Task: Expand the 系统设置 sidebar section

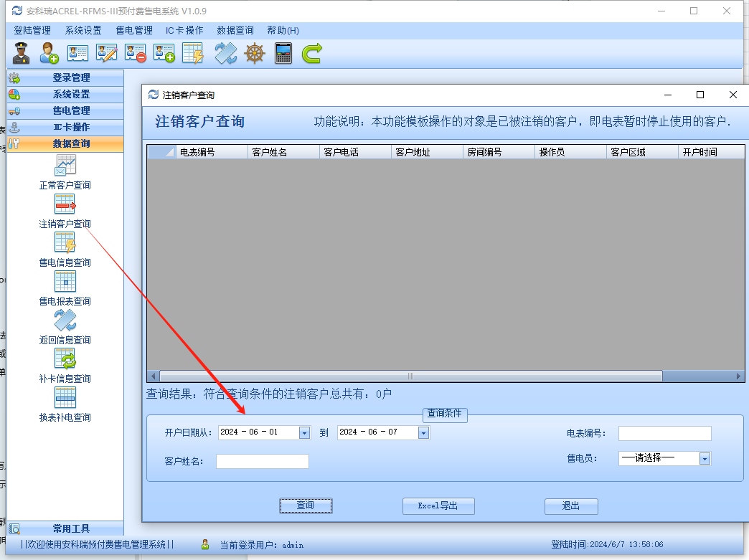Action: pyautogui.click(x=71, y=94)
